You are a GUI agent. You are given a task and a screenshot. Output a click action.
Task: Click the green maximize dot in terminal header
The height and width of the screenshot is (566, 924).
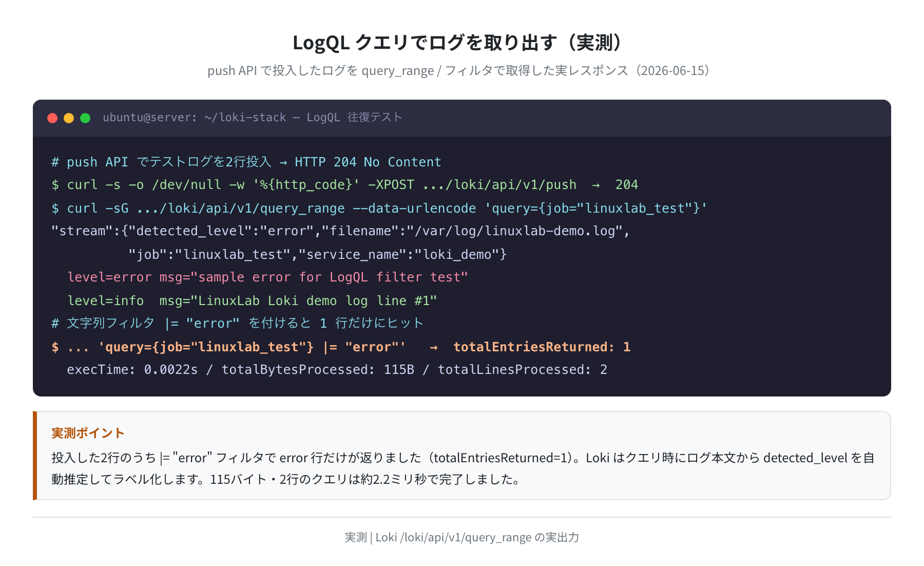point(85,118)
